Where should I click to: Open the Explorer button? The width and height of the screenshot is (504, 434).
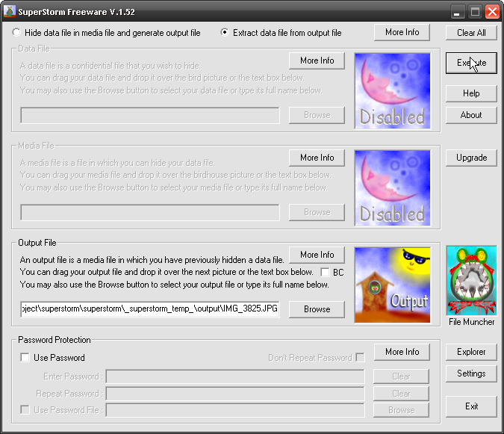pyautogui.click(x=471, y=352)
